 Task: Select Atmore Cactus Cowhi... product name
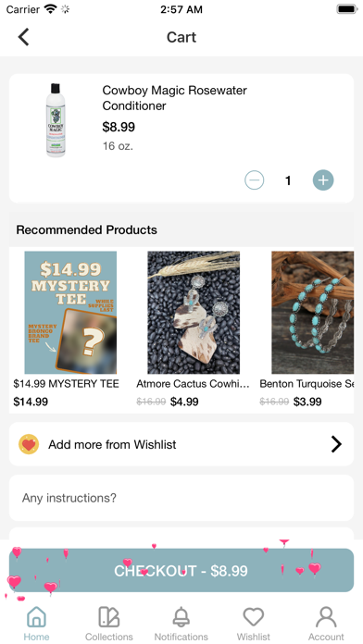point(193,384)
